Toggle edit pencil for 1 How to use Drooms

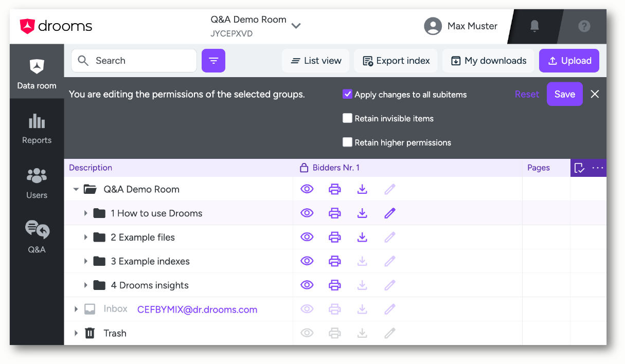coord(390,213)
